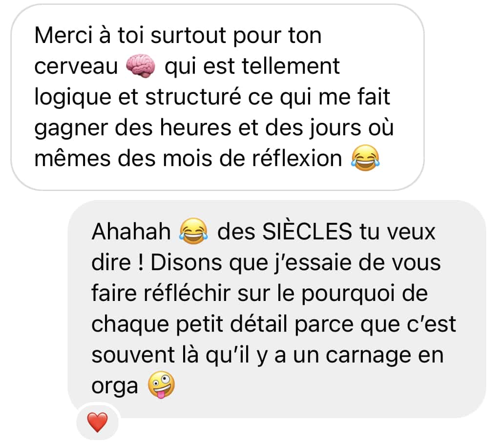Click the word "réflexion" in white bubble

[297, 159]
